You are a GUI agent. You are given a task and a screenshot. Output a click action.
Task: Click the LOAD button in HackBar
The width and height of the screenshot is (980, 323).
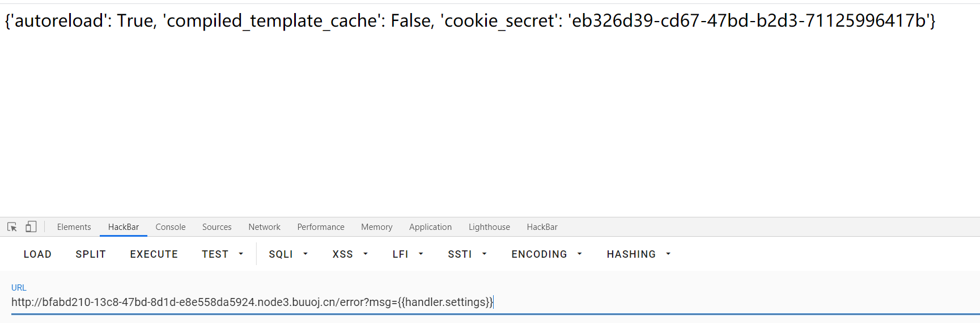click(x=37, y=254)
